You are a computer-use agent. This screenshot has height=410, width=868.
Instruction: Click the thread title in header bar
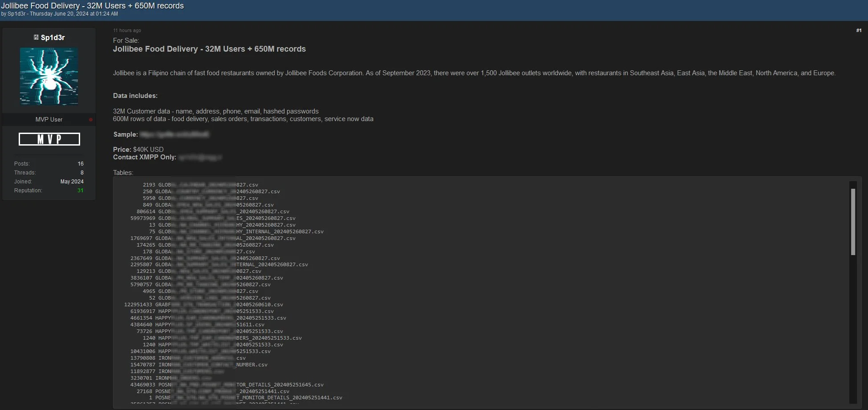93,6
